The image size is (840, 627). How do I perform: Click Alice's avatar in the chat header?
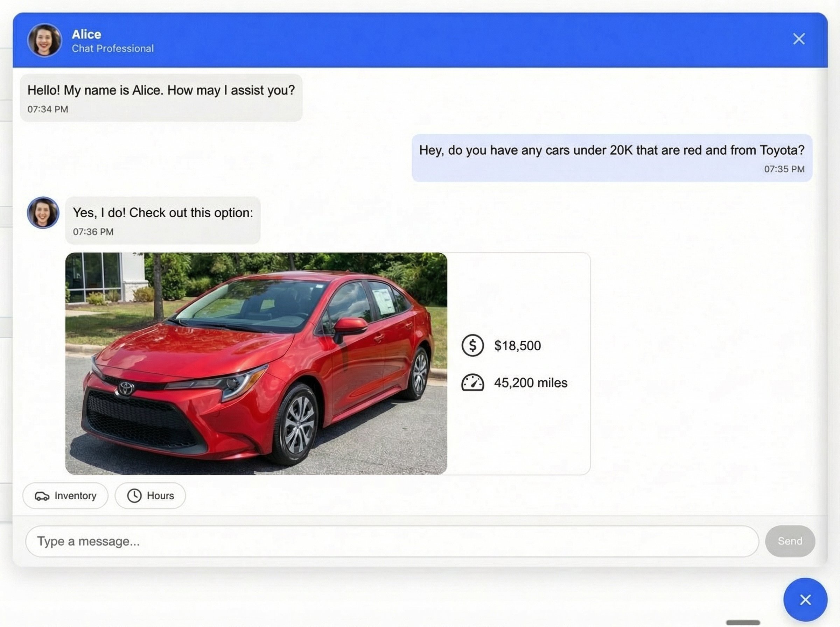coord(44,41)
